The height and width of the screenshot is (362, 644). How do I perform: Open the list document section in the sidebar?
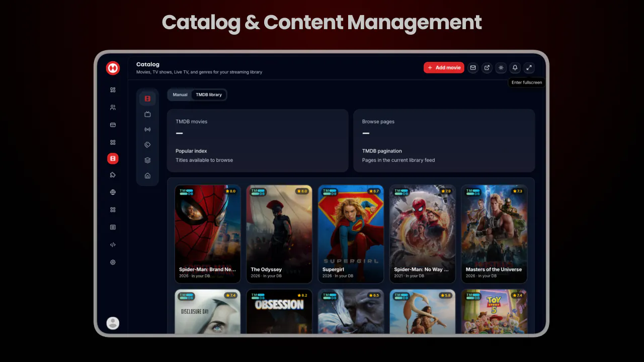point(113,227)
